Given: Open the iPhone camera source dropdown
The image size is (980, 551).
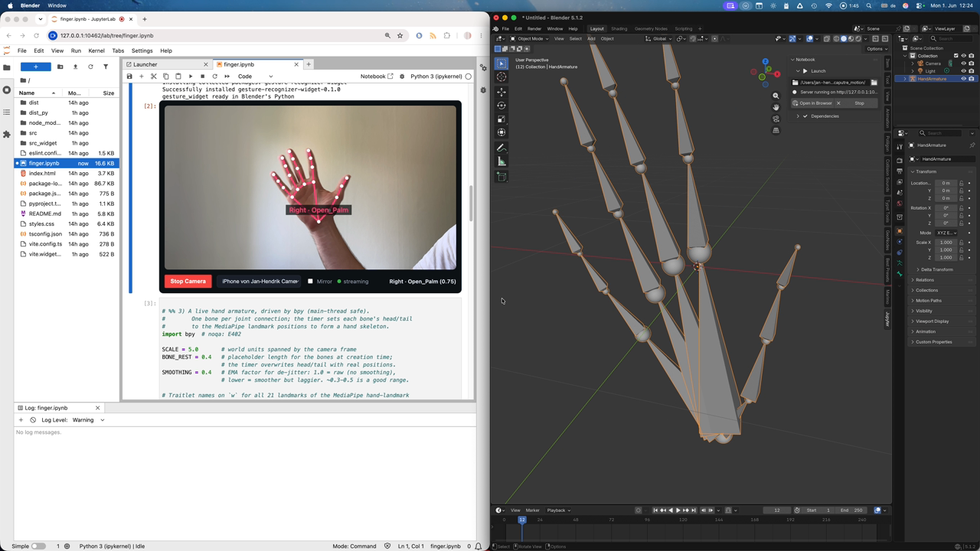Looking at the screenshot, I should (x=260, y=281).
